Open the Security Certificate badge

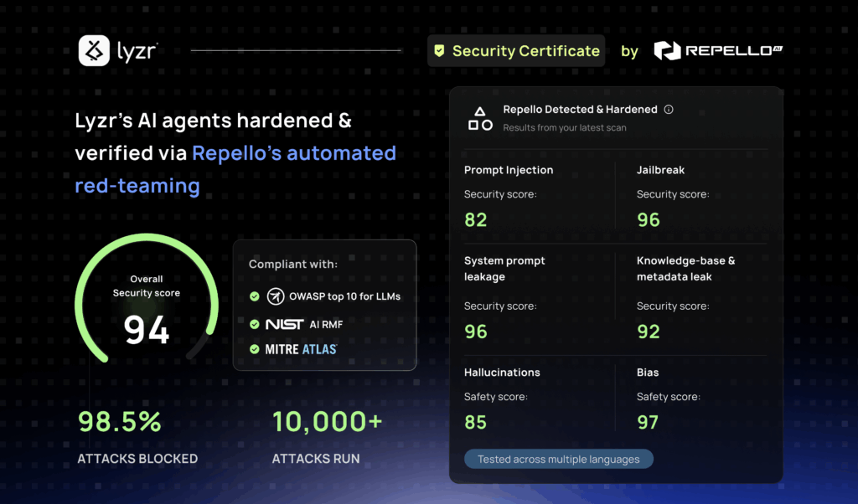click(x=515, y=50)
